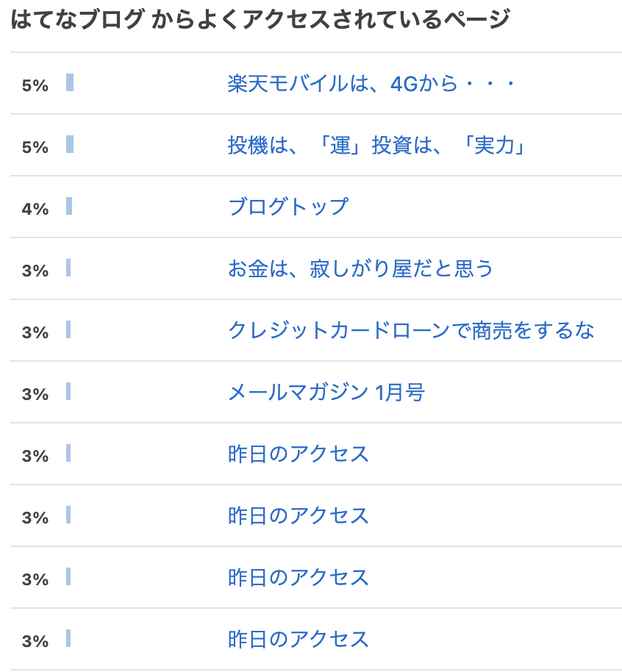622x672 pixels.
Task: Open the last 昨日のアクセス link
Action: pos(299,639)
